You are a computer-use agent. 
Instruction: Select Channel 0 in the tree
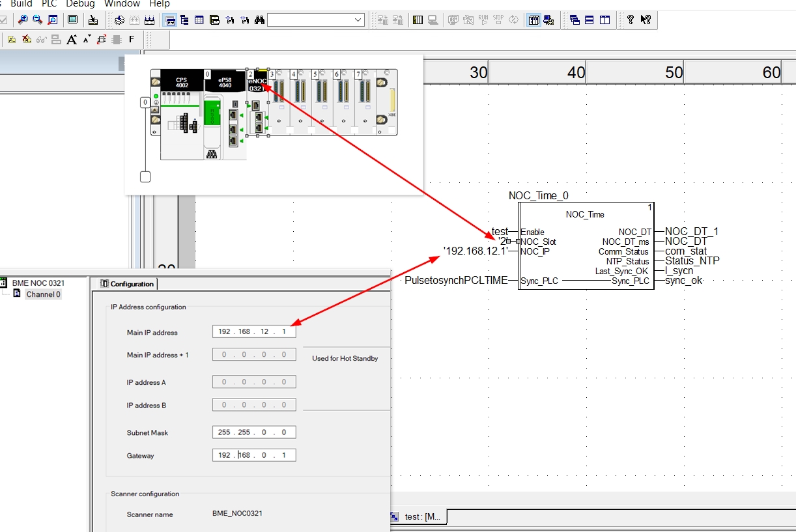tap(44, 294)
